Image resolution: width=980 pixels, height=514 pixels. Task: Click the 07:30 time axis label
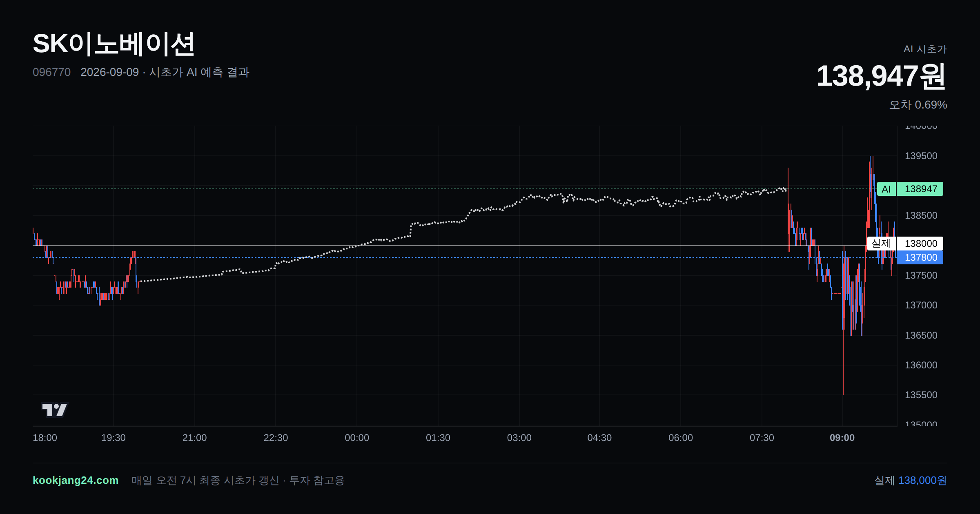(762, 438)
